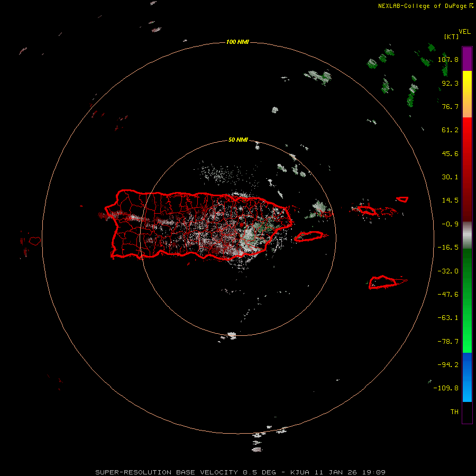
Task: Click the [KT] units label
Action: point(451,36)
